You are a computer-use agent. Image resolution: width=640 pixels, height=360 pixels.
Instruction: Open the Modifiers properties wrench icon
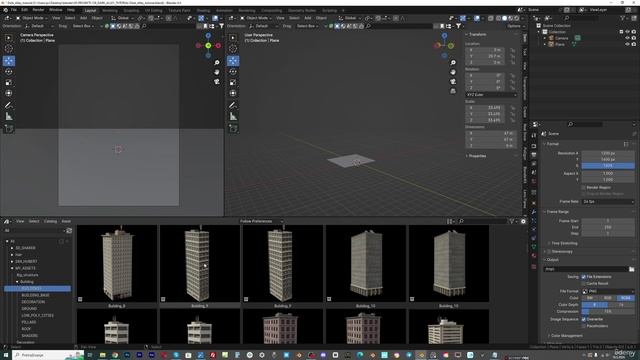(534, 212)
